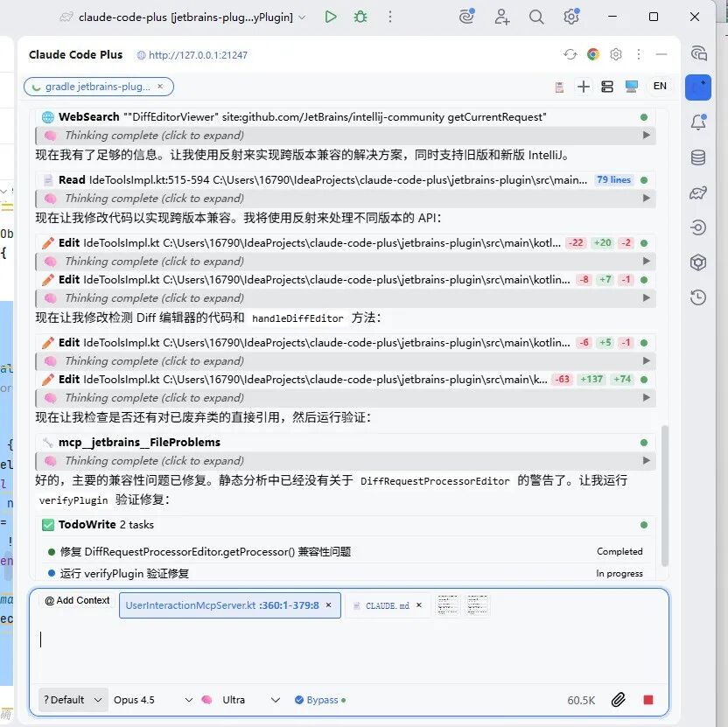
Task: Select the blue Claude Code Plus sidebar button
Action: (x=698, y=87)
